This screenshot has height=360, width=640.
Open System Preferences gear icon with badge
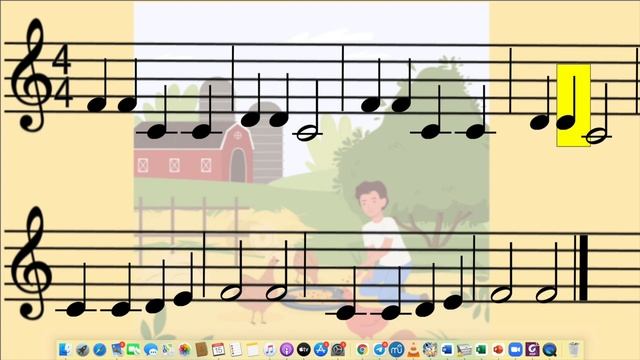[338, 350]
